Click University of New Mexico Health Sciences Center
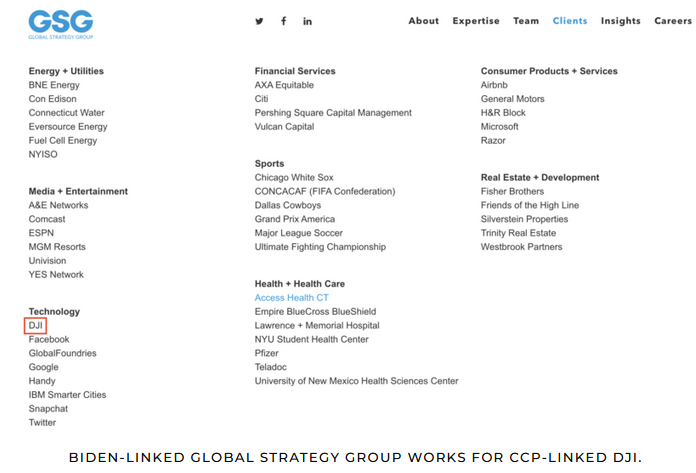The height and width of the screenshot is (473, 696). [x=356, y=381]
